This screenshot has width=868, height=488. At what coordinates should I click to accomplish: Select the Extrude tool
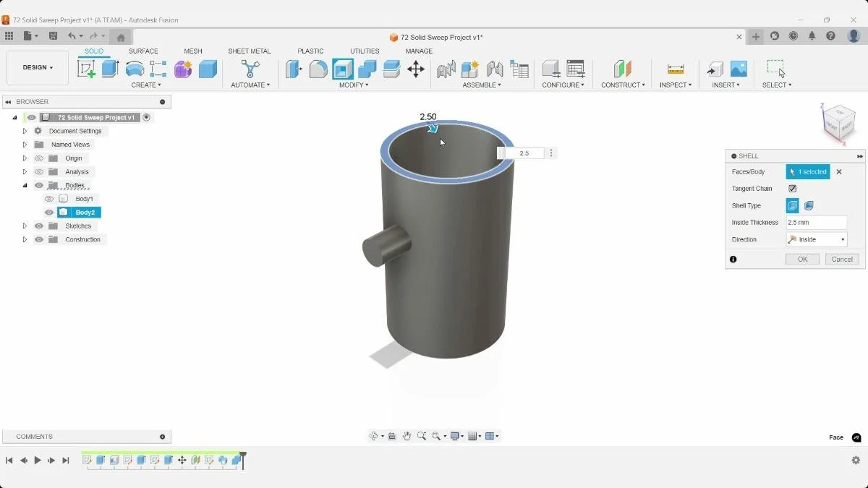pyautogui.click(x=110, y=69)
